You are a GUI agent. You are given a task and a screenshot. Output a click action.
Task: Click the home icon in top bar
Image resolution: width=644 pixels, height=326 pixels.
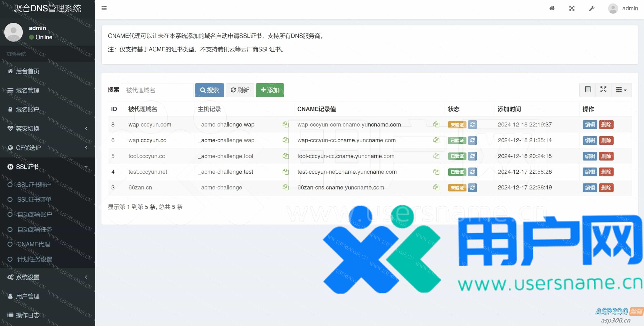552,8
